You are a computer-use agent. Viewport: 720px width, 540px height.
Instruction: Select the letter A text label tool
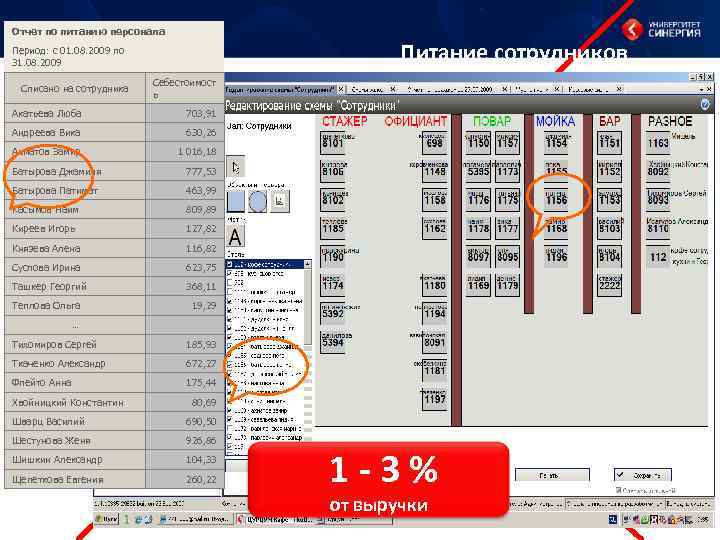(235, 237)
